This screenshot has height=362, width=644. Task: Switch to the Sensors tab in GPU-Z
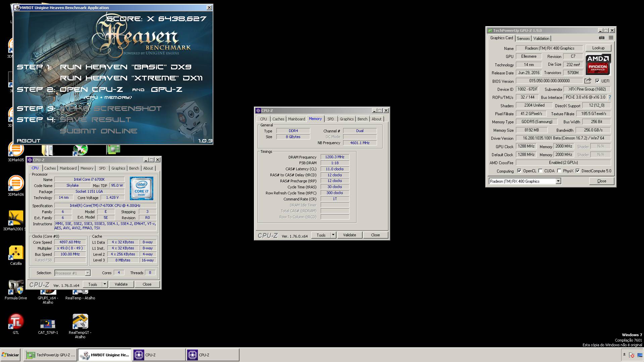523,39
